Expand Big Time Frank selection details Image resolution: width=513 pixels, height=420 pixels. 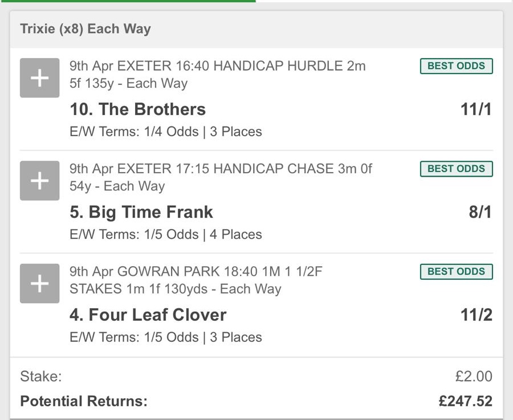coord(39,181)
